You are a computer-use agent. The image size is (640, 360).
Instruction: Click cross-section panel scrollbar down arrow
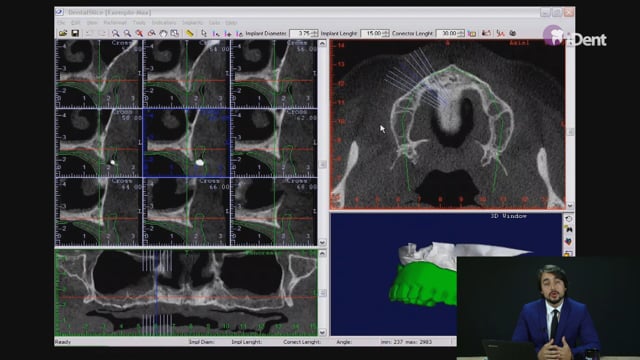tap(322, 242)
